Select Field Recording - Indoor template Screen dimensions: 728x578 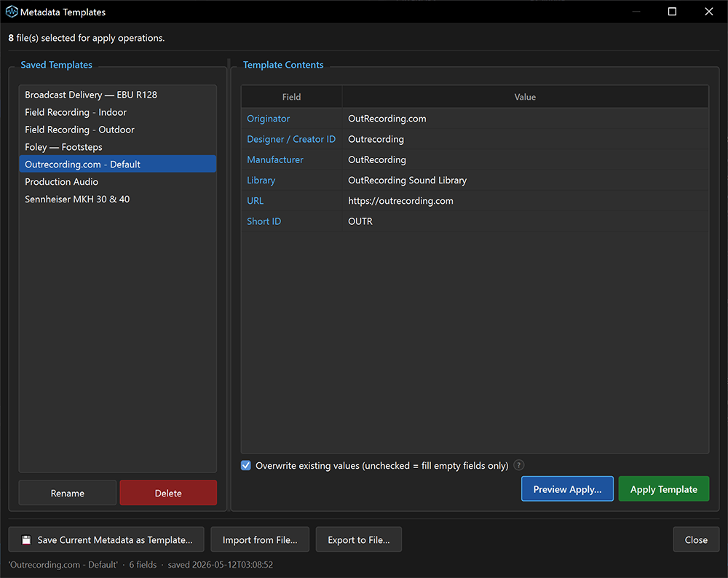[x=117, y=112]
